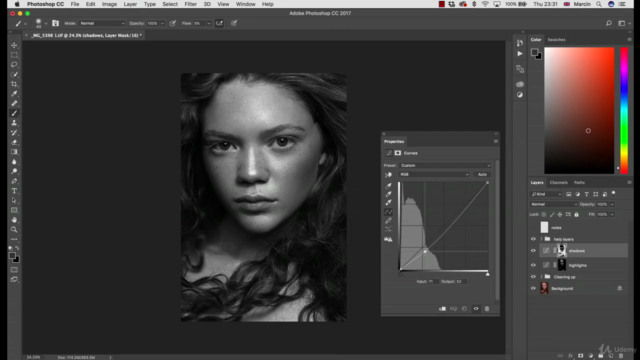The height and width of the screenshot is (360, 640).
Task: Open the Filter menu
Action: click(x=190, y=4)
